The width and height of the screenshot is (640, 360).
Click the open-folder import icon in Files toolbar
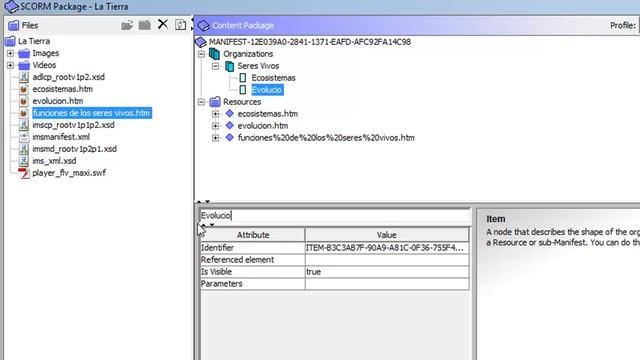pyautogui.click(x=127, y=25)
